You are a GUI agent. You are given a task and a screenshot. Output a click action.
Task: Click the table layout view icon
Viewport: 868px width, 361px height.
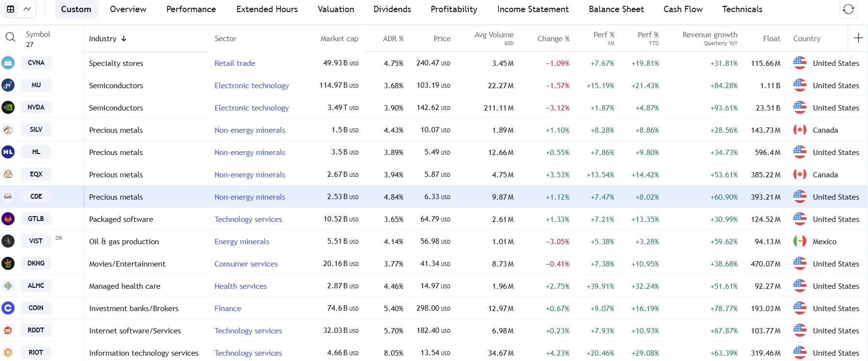(x=10, y=9)
